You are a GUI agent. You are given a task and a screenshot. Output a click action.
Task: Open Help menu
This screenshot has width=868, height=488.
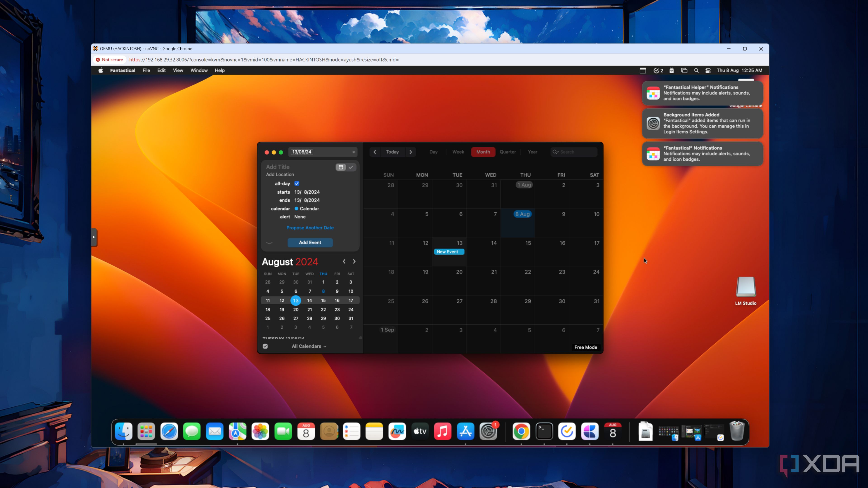click(x=220, y=70)
